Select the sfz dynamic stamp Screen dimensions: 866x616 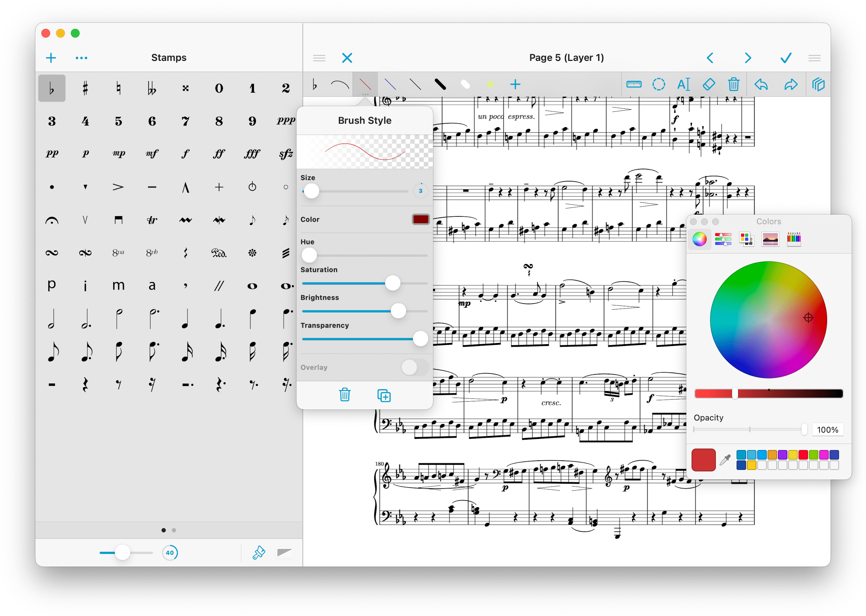(x=286, y=153)
